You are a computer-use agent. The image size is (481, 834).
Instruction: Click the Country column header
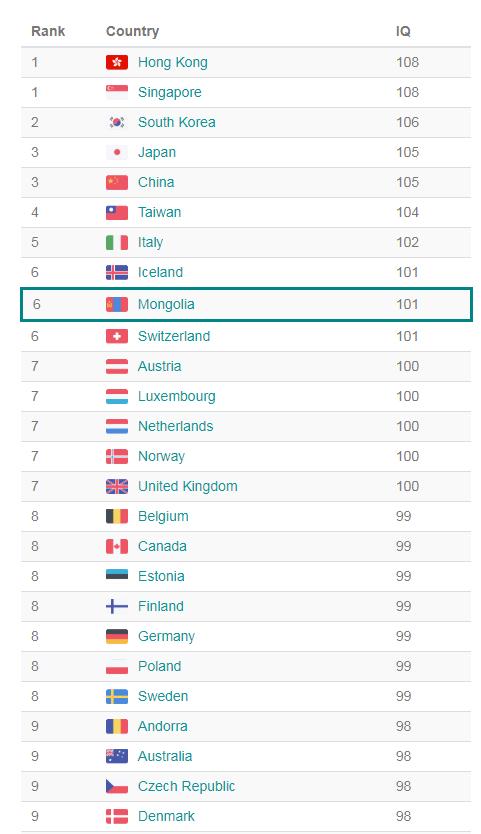pos(132,31)
